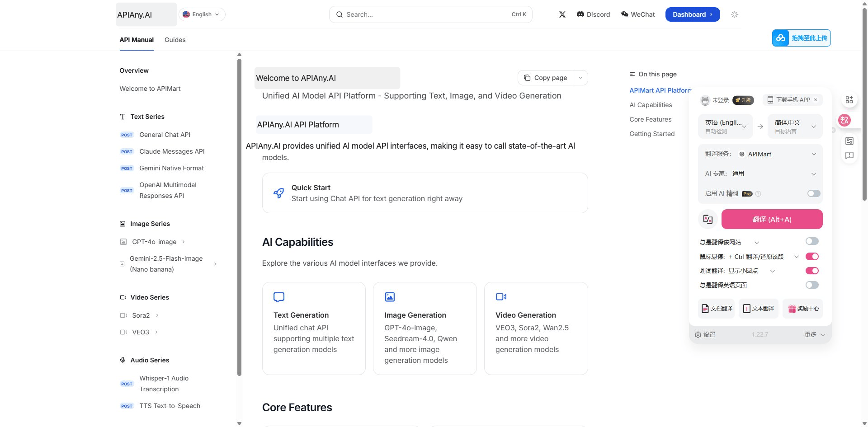The height and width of the screenshot is (427, 868).
Task: Click the WeChat icon in header
Action: click(x=625, y=14)
